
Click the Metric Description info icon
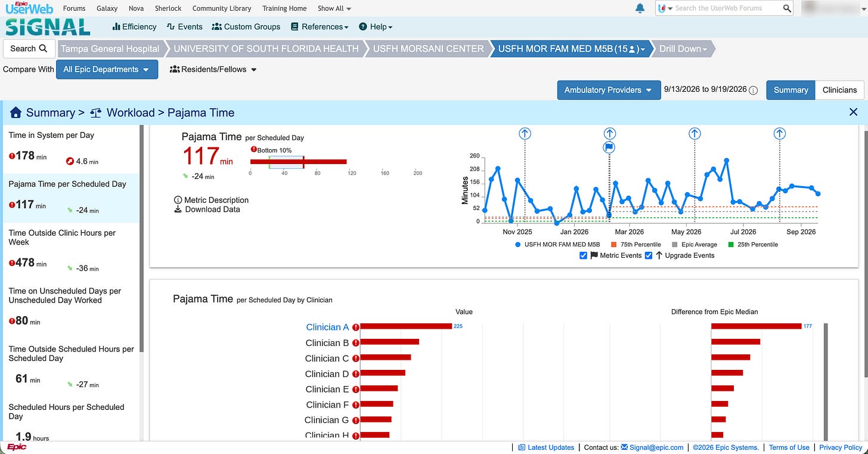point(178,200)
